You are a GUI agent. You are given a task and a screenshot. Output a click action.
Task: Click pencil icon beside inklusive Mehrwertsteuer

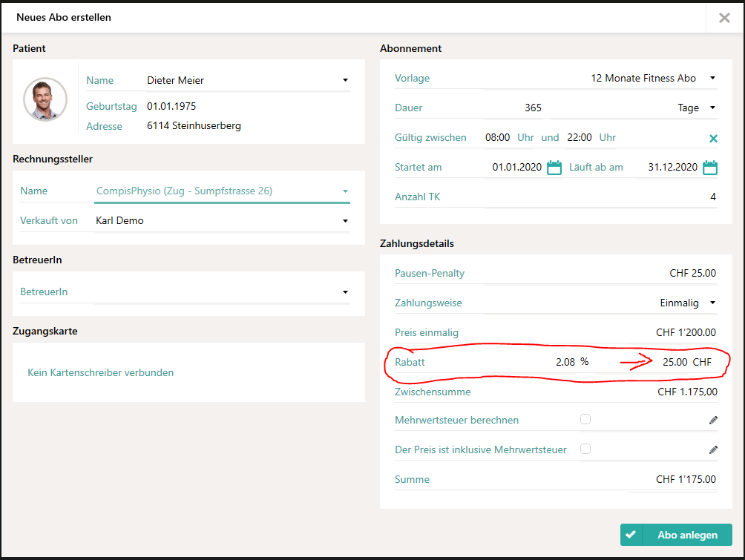point(713,449)
